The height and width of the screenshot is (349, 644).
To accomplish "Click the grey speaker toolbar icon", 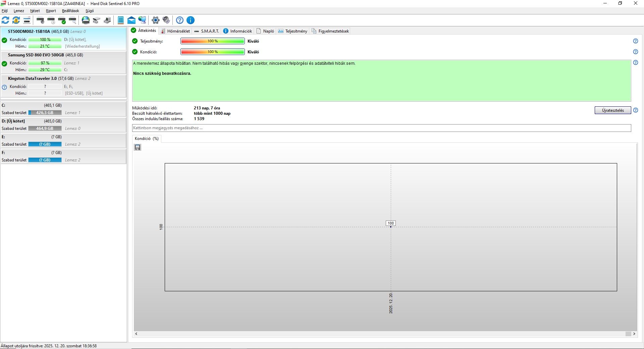I will [166, 20].
